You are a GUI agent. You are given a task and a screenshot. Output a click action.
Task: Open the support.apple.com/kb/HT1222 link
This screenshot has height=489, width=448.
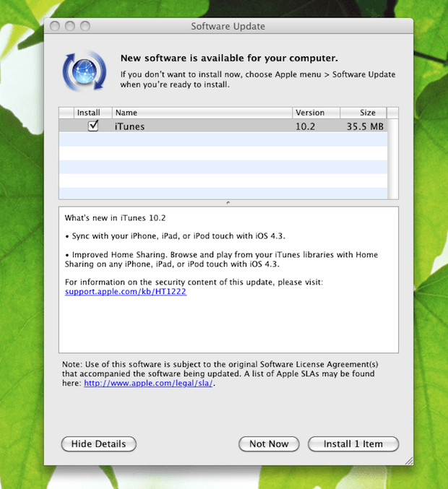click(126, 292)
